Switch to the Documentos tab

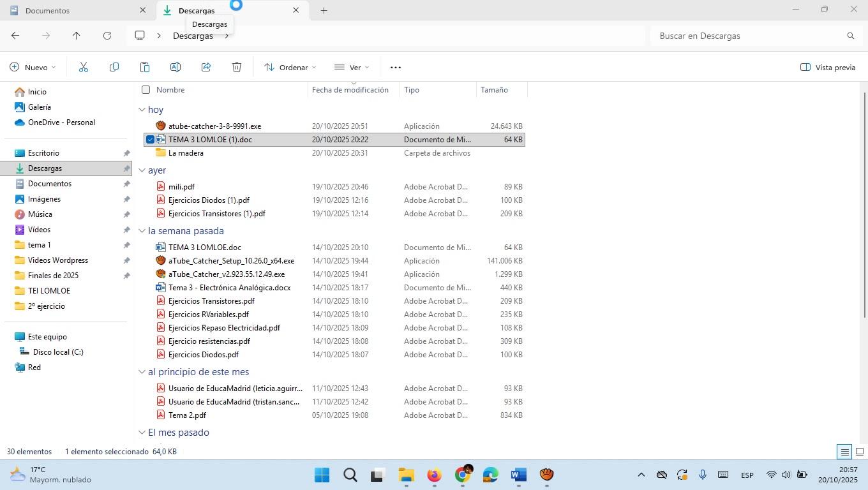(x=48, y=10)
